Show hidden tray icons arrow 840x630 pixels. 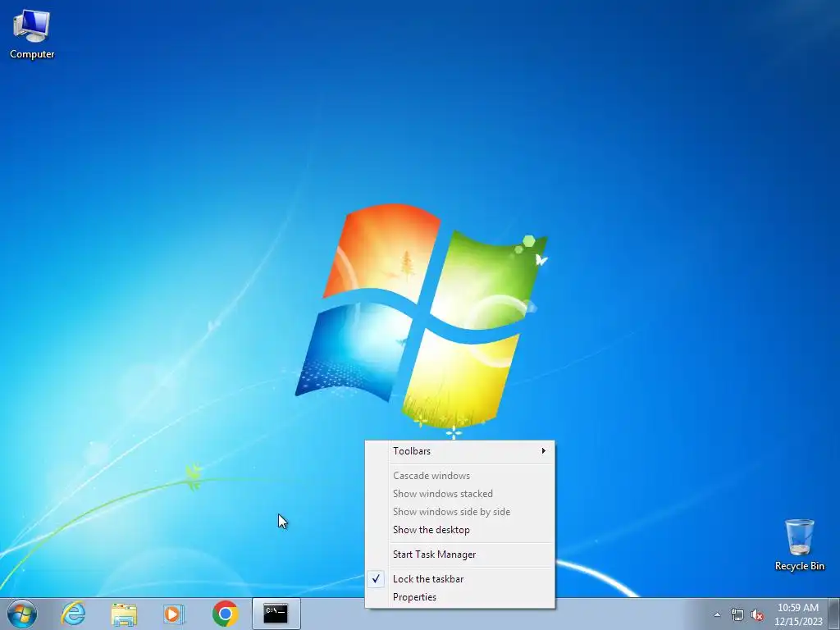click(717, 615)
